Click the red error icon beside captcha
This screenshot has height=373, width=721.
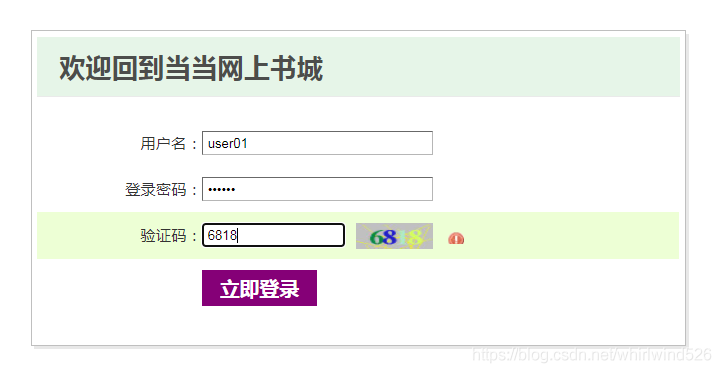[x=456, y=239]
